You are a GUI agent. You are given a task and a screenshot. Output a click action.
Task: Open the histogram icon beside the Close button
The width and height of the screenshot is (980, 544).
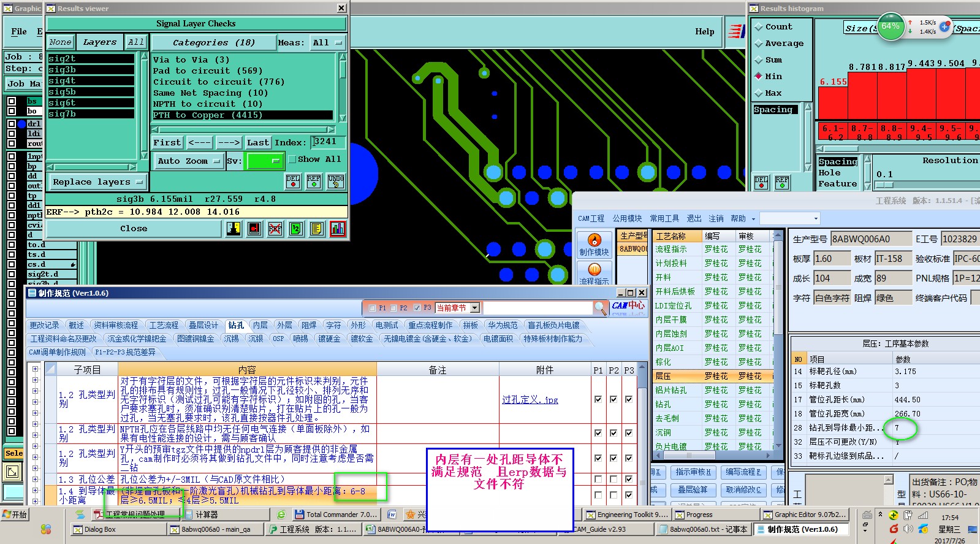337,229
